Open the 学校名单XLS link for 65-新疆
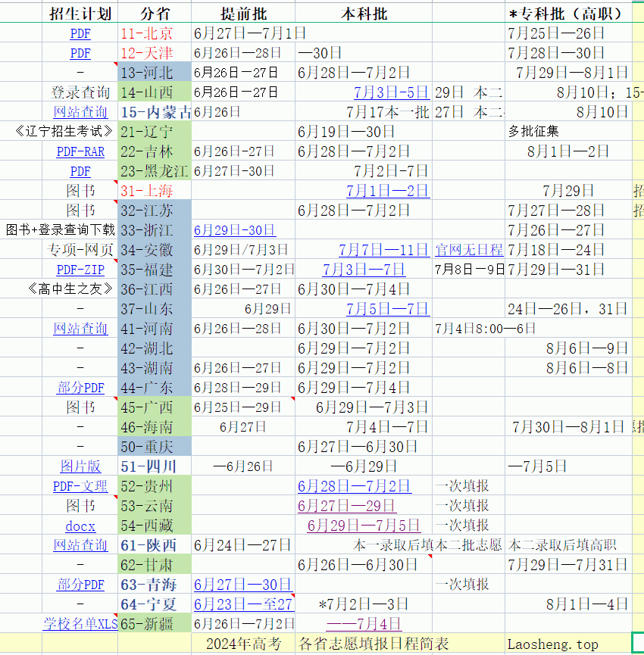The image size is (644, 655). tap(80, 624)
